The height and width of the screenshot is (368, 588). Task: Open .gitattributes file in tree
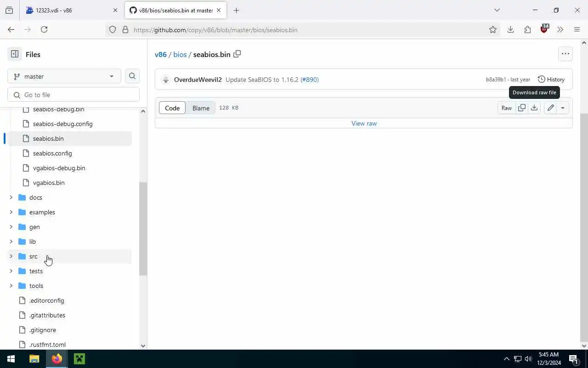47,315
